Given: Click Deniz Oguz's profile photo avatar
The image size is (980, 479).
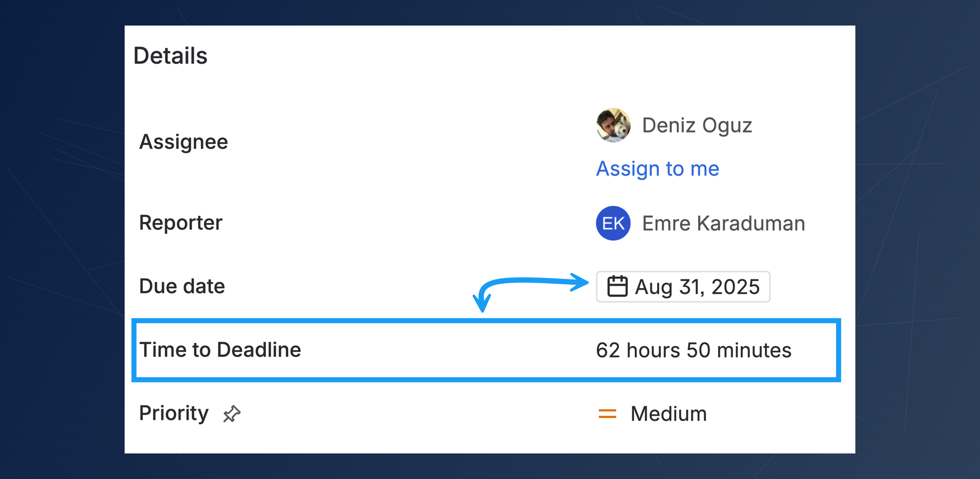Looking at the screenshot, I should 613,125.
